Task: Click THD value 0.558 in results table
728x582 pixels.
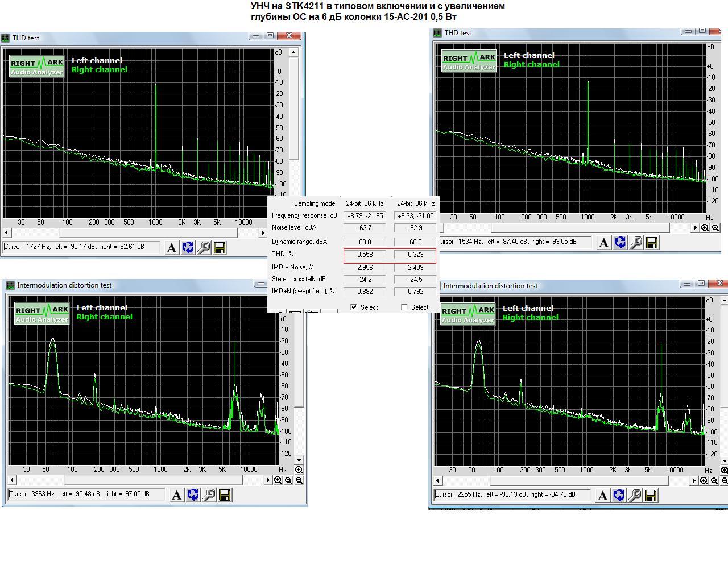Action: click(365, 255)
